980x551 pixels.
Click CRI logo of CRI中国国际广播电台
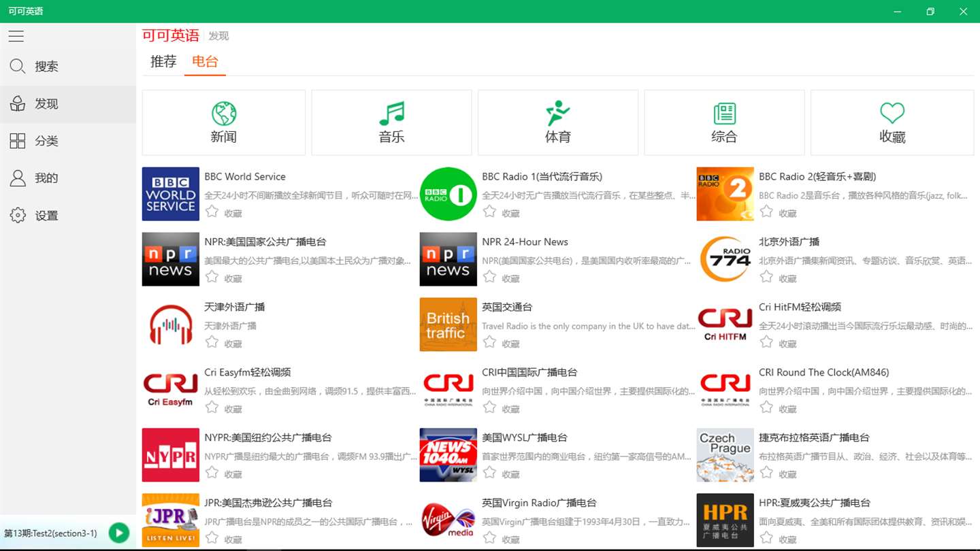448,390
